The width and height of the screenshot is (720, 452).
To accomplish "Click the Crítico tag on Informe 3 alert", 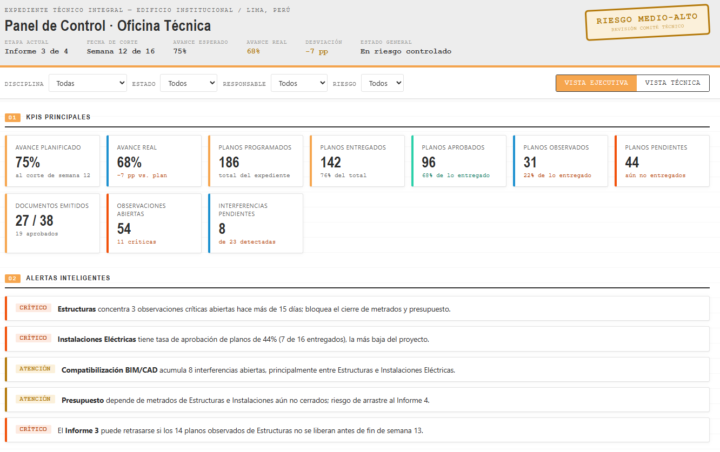I will coord(33,429).
